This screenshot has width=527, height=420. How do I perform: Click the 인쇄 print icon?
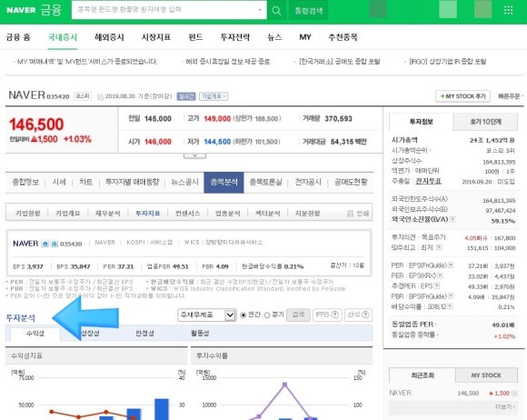click(x=350, y=214)
